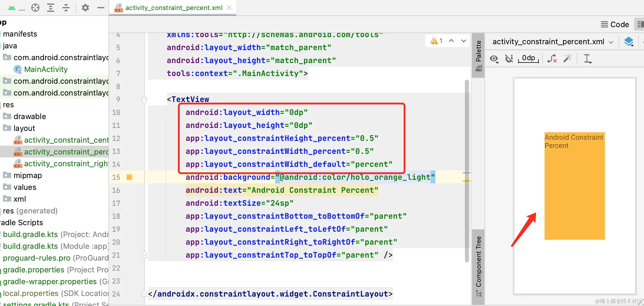Clear all constraints icon
Viewport: 644px width, 306px height.
coord(552,59)
